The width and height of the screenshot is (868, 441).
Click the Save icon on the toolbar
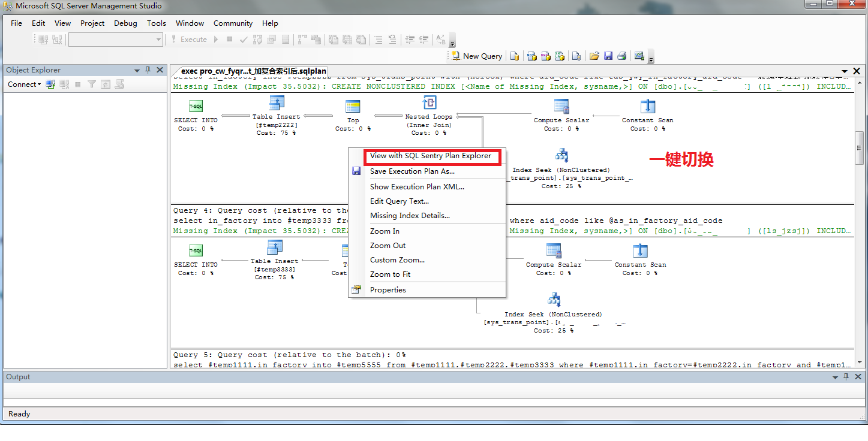pyautogui.click(x=608, y=55)
